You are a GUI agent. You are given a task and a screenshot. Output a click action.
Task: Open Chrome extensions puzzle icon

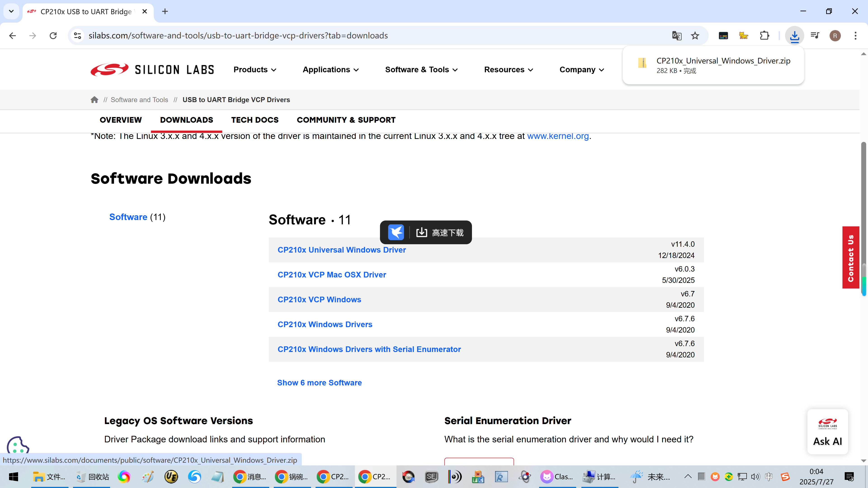[x=764, y=36]
